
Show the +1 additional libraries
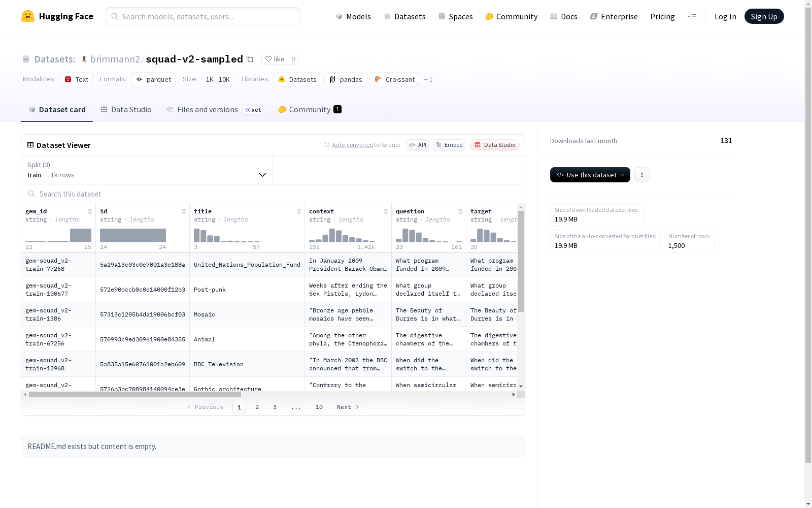(428, 79)
